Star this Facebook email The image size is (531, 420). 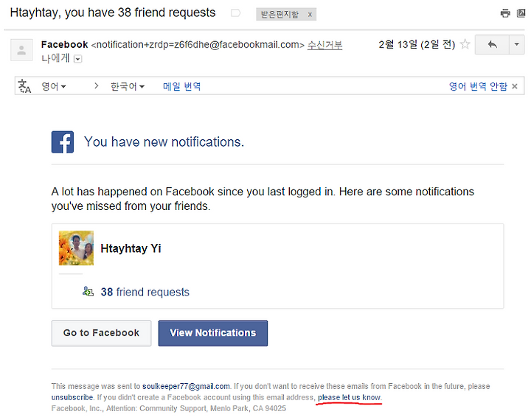coord(465,44)
